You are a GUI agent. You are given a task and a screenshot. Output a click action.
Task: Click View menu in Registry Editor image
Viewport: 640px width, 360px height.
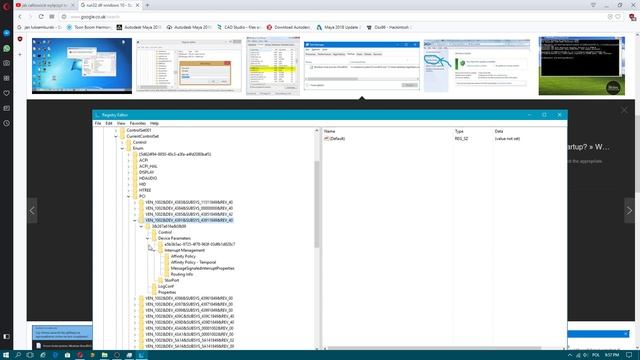121,123
